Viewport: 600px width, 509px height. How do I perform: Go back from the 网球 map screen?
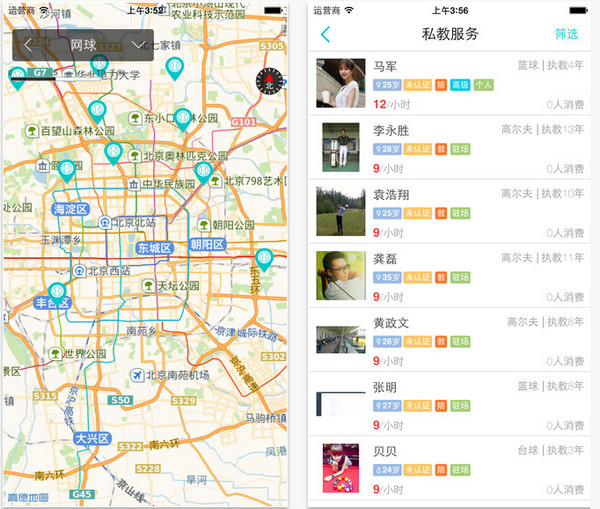pos(28,45)
